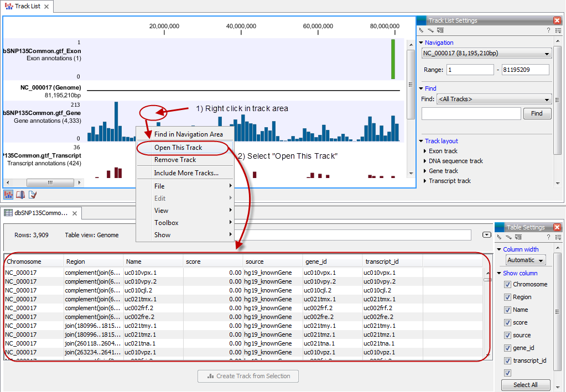Uncheck the Chromosome column checkbox
The height and width of the screenshot is (392, 566).
[x=508, y=284]
